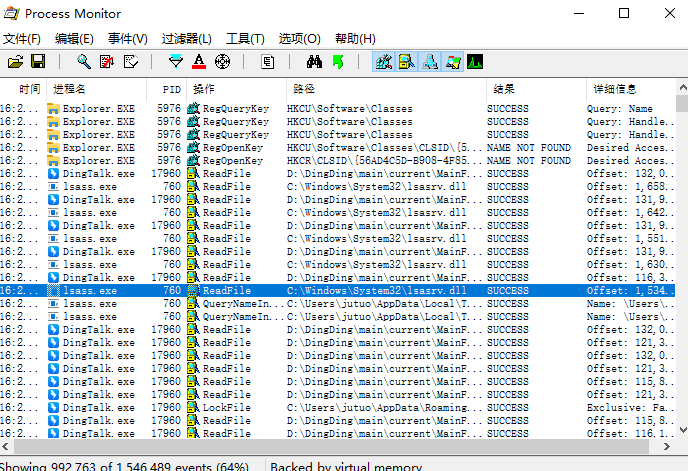
Task: Click the file icon beside LockFile
Action: point(194,407)
